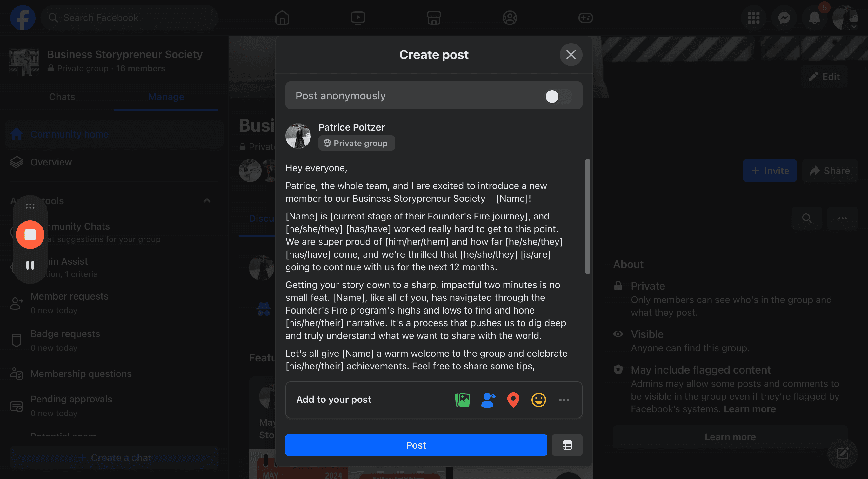Click the Business Storypreneur Society group thumbnail
The height and width of the screenshot is (479, 868).
(x=24, y=61)
